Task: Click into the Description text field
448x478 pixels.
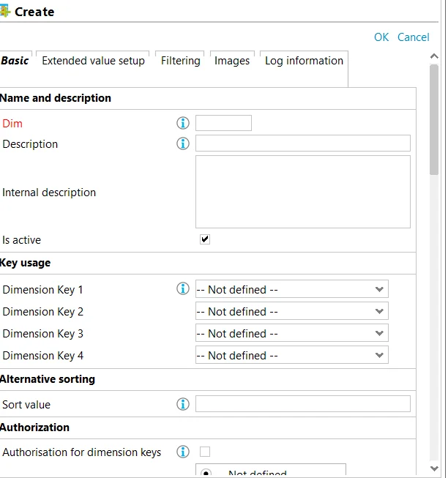Action: tap(303, 143)
